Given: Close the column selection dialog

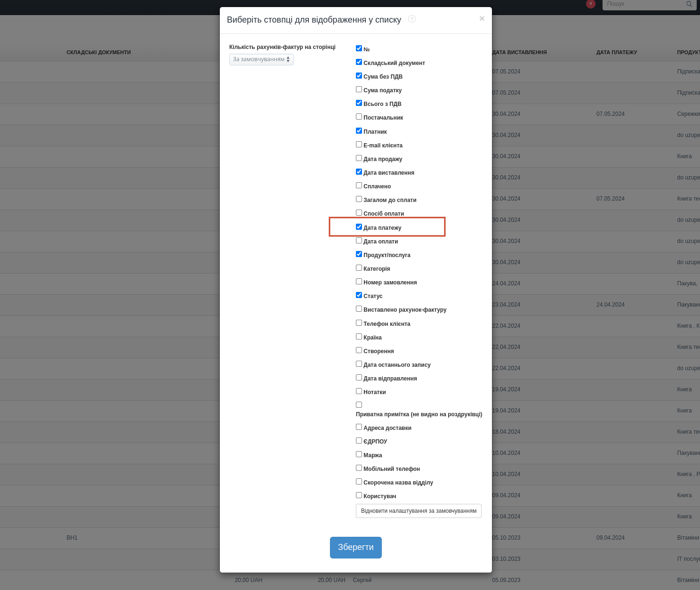Looking at the screenshot, I should click(x=482, y=18).
